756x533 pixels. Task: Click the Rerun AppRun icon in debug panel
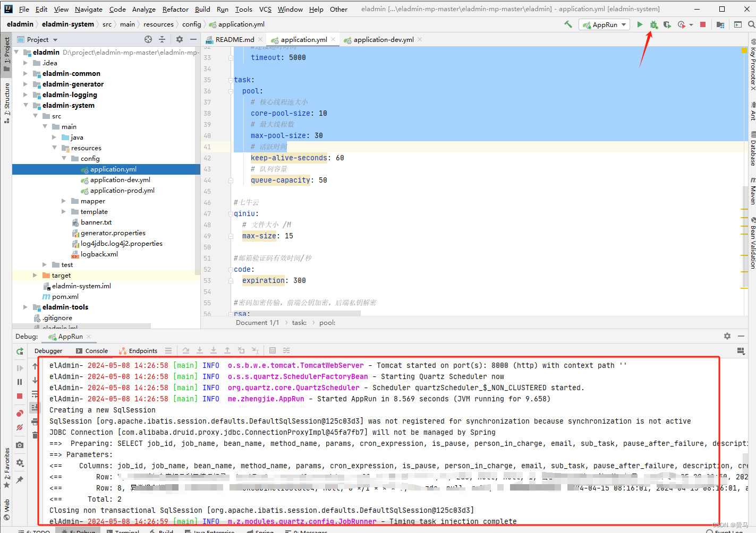20,351
